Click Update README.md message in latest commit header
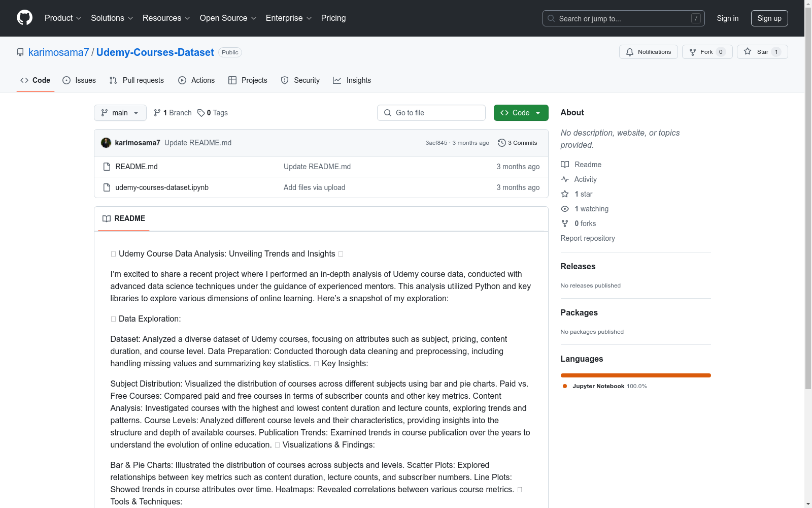This screenshot has height=508, width=812. click(x=198, y=143)
